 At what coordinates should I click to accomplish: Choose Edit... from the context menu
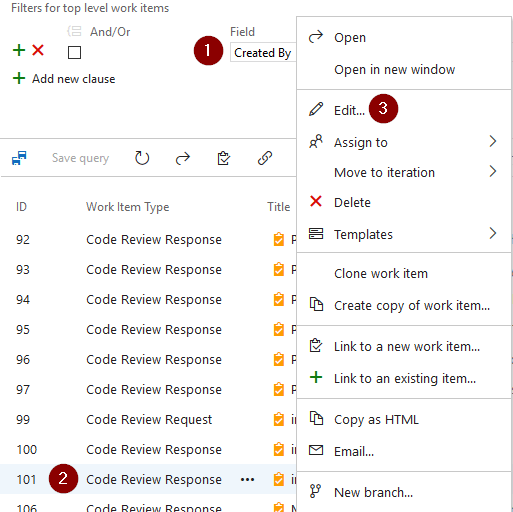click(x=404, y=110)
